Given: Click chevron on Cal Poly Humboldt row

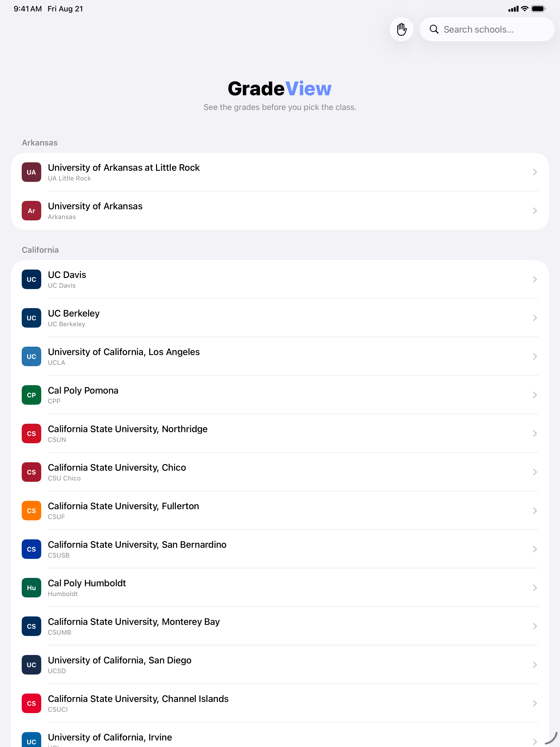Looking at the screenshot, I should point(535,588).
